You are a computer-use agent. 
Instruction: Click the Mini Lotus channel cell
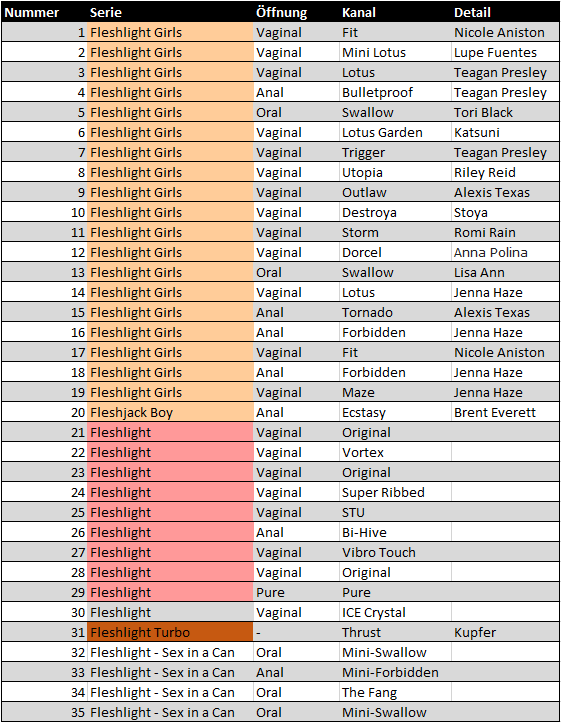pyautogui.click(x=395, y=52)
